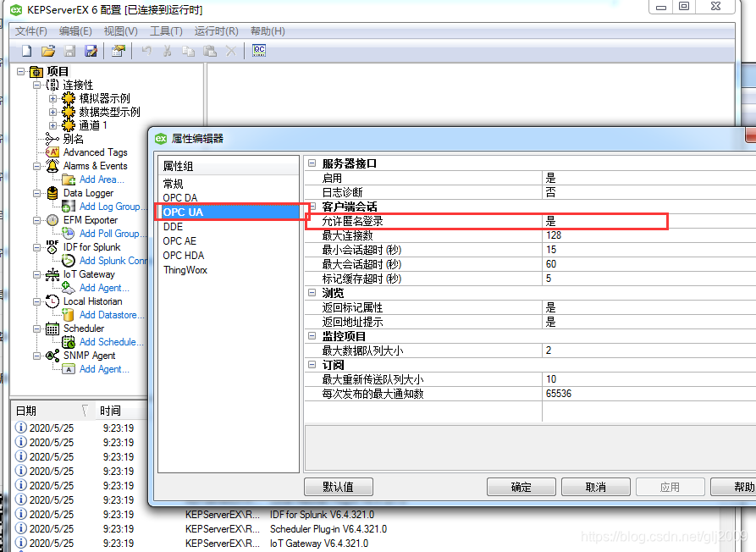The height and width of the screenshot is (552, 756).
Task: Click the Data Logger database icon
Action: click(x=52, y=193)
